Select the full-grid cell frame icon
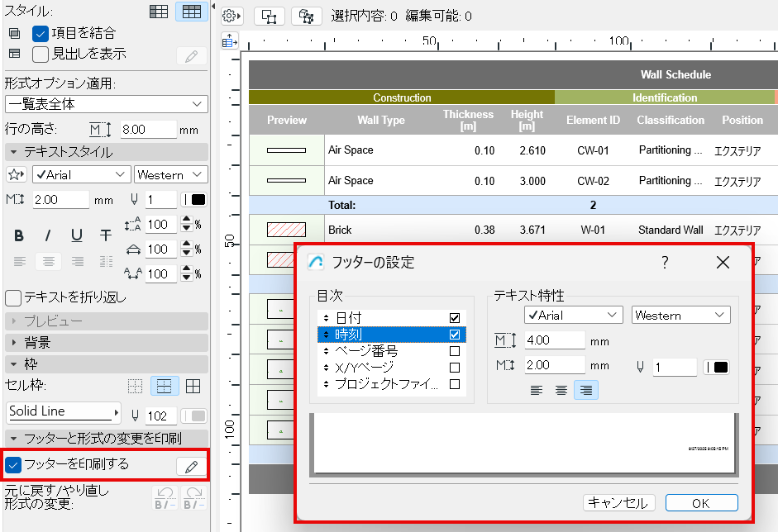 (x=193, y=387)
